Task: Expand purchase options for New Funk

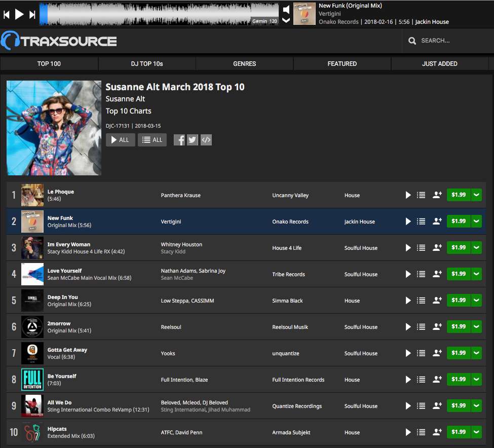Action: coord(476,221)
